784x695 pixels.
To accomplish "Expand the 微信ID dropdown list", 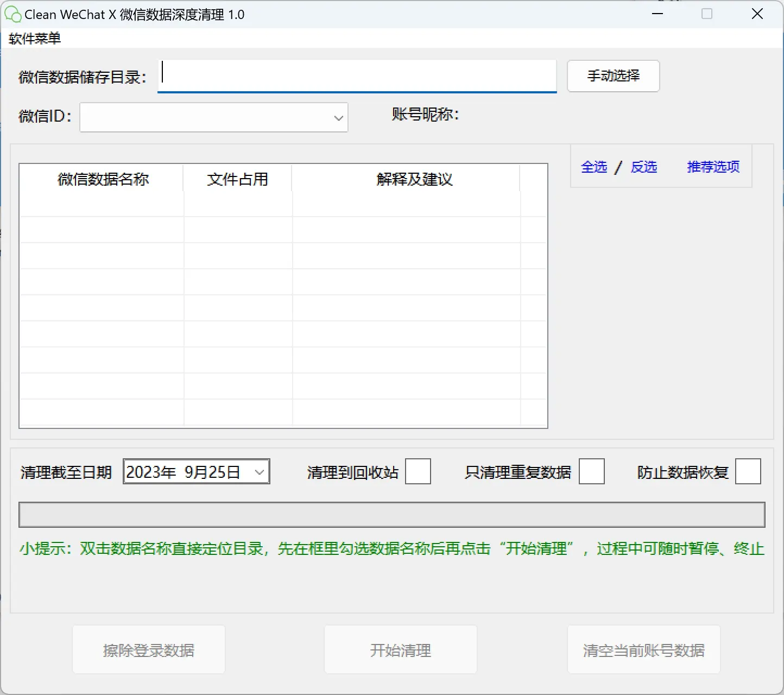I will (338, 118).
